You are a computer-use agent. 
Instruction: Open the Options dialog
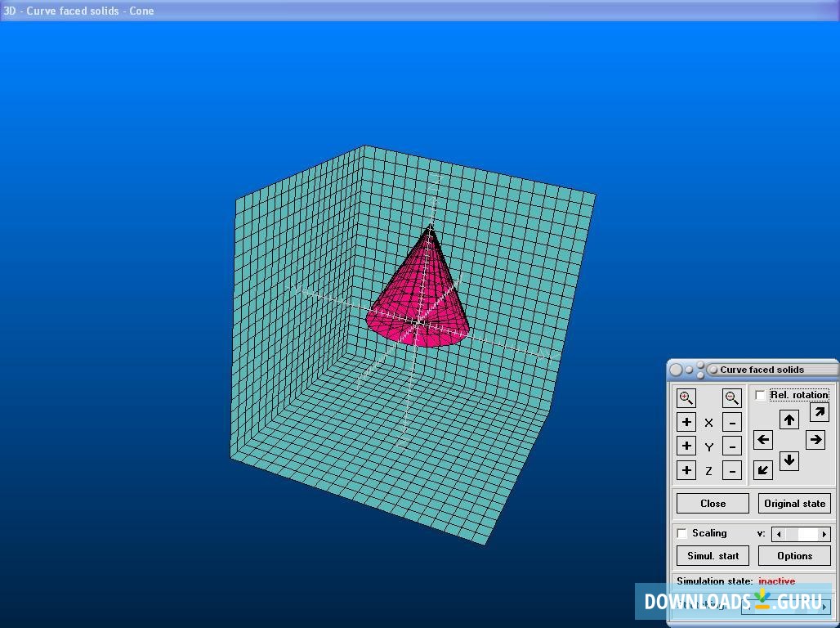(x=794, y=555)
